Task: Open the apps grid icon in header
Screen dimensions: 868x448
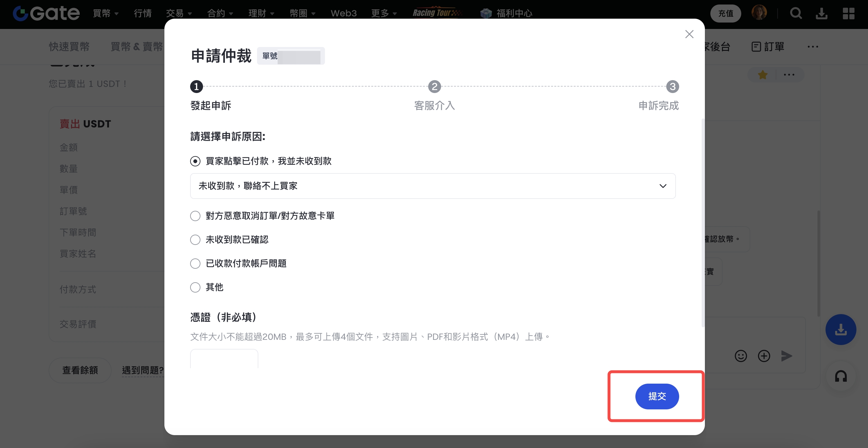Action: pyautogui.click(x=848, y=14)
